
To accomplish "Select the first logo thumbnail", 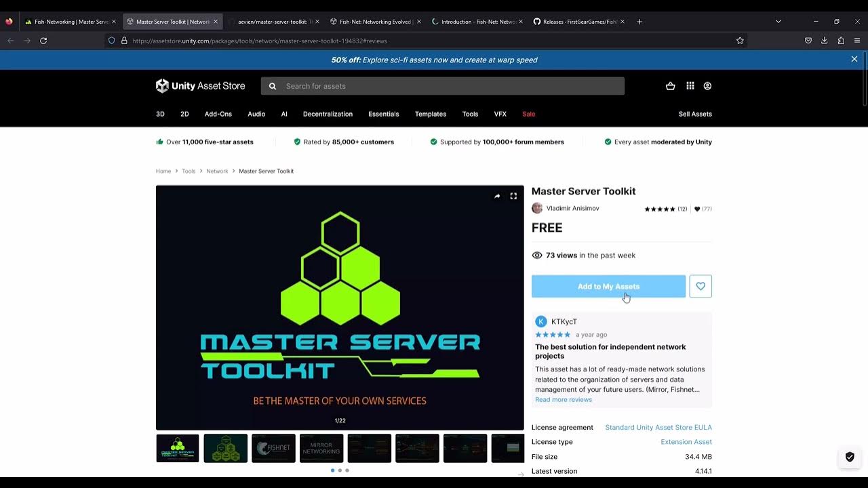I will pos(178,448).
